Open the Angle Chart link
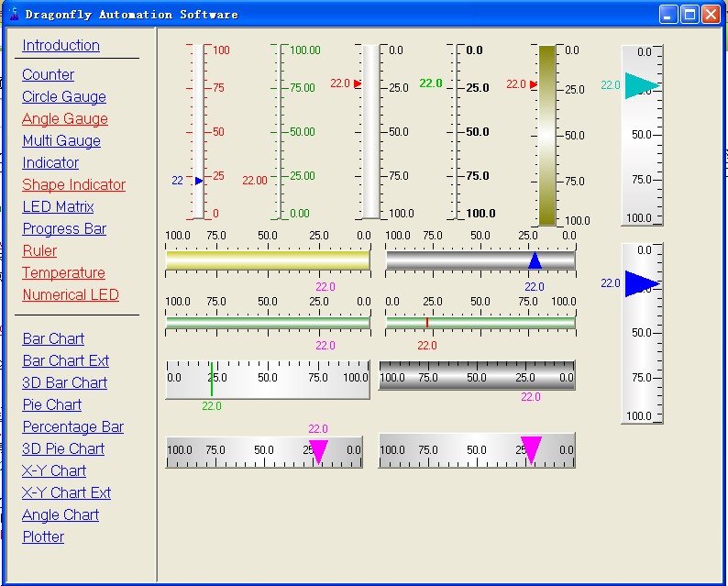728x586 pixels. (61, 515)
